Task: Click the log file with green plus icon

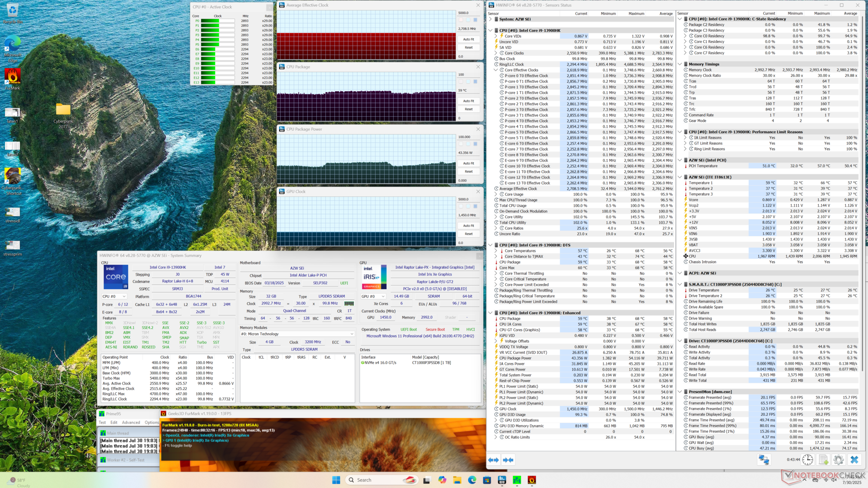Action: (x=823, y=460)
